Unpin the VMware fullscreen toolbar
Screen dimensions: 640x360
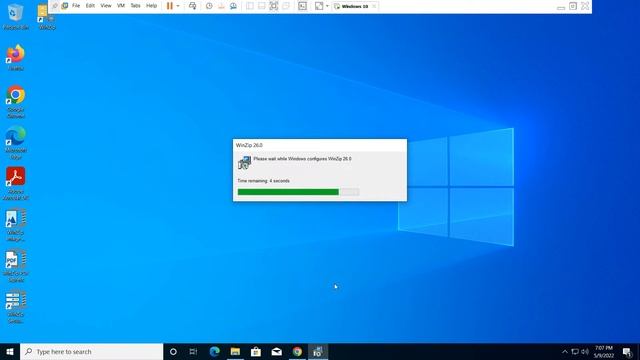[55, 6]
